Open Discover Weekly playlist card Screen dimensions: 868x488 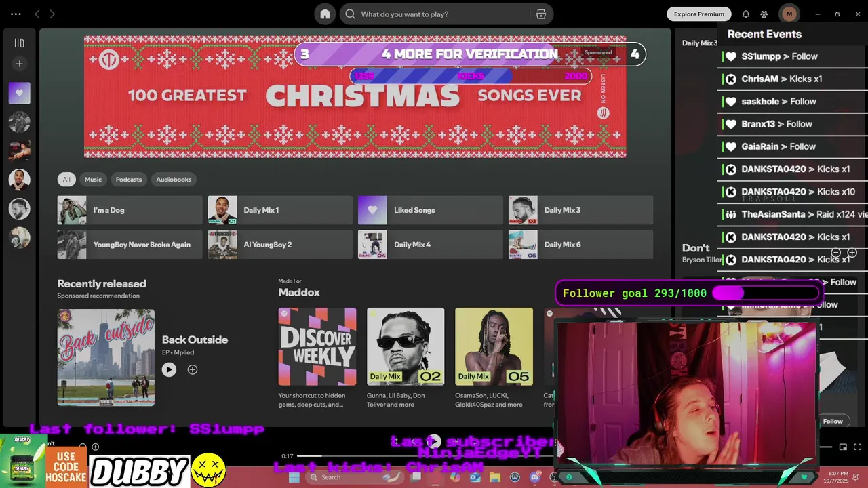pyautogui.click(x=317, y=358)
